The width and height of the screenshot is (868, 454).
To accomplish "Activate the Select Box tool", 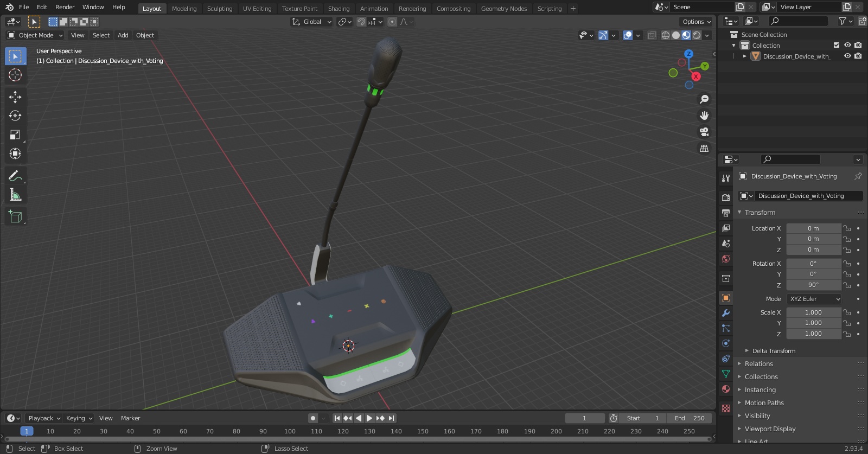I will point(15,56).
